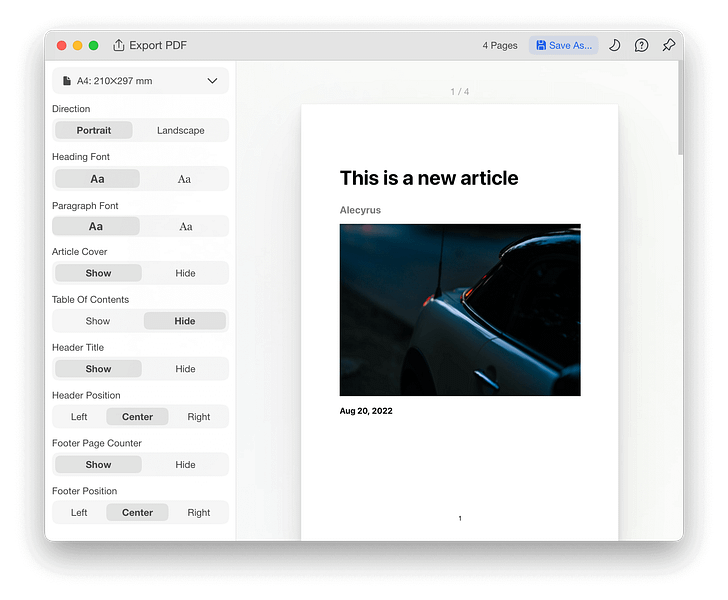The image size is (728, 600).
Task: Choose sans-serif Paragraph Font option
Action: point(96,226)
